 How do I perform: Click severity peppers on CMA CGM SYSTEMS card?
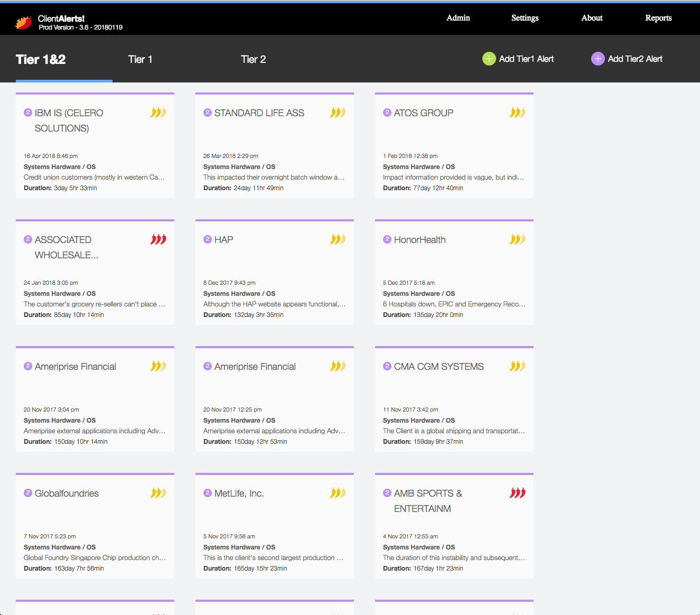coord(518,366)
